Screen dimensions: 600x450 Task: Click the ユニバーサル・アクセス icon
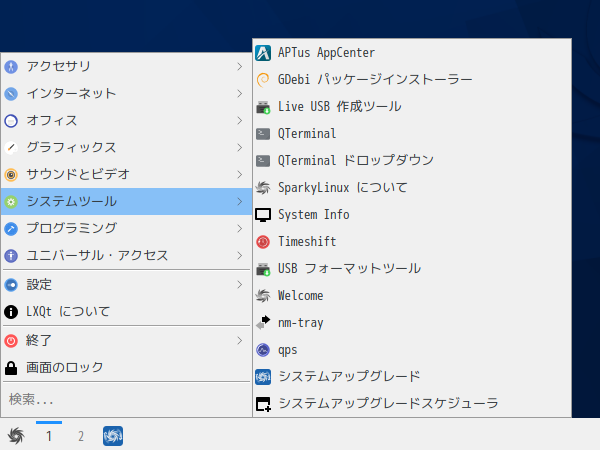pos(11,256)
